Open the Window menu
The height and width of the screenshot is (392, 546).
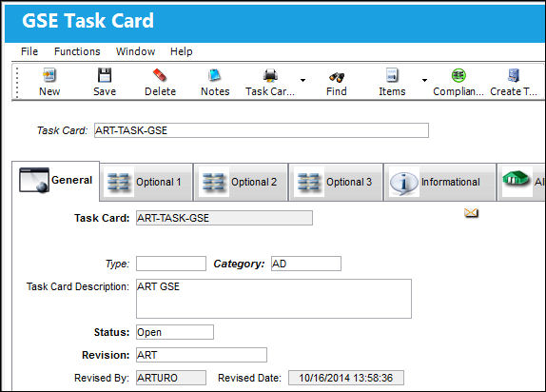135,51
